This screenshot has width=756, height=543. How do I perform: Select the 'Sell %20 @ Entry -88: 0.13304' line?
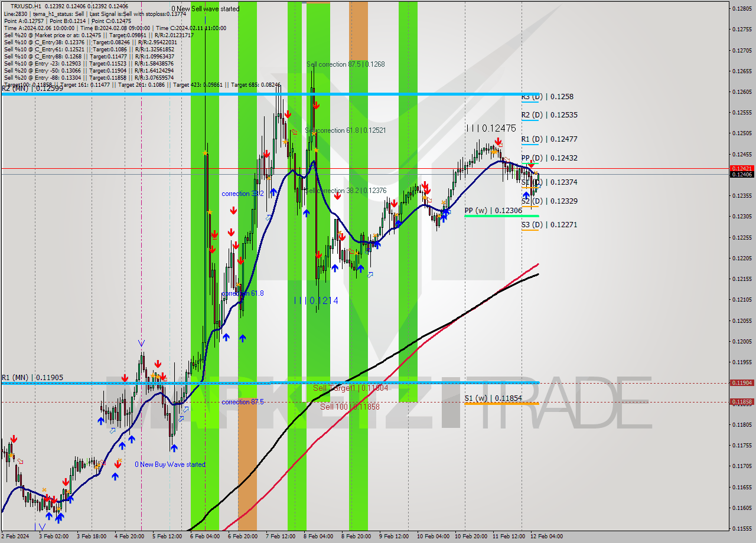tap(89, 77)
